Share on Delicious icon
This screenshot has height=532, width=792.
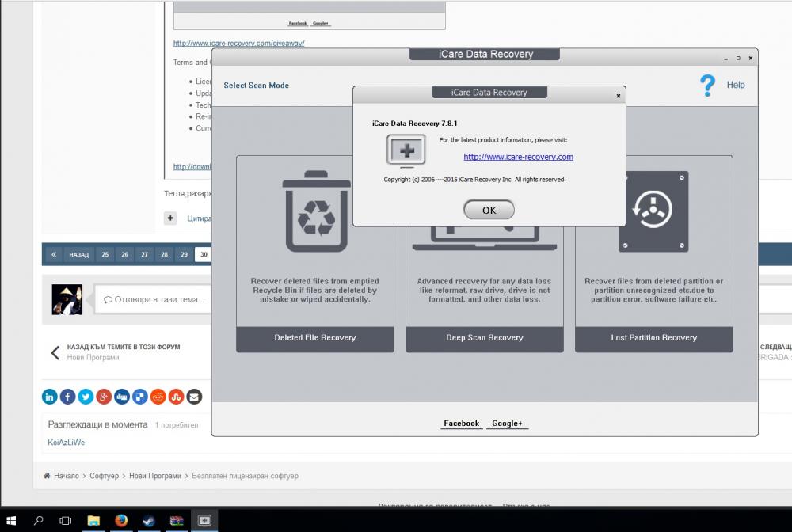click(140, 397)
